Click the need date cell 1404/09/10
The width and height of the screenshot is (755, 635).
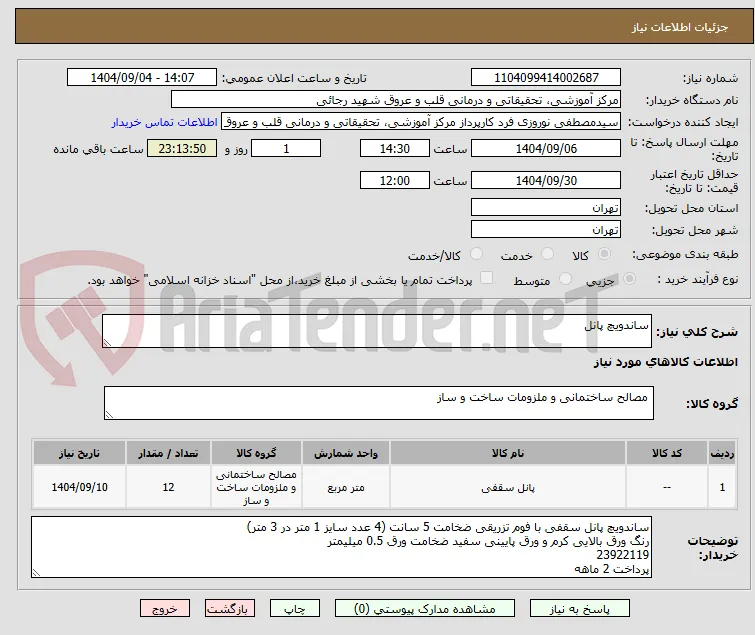(x=79, y=487)
